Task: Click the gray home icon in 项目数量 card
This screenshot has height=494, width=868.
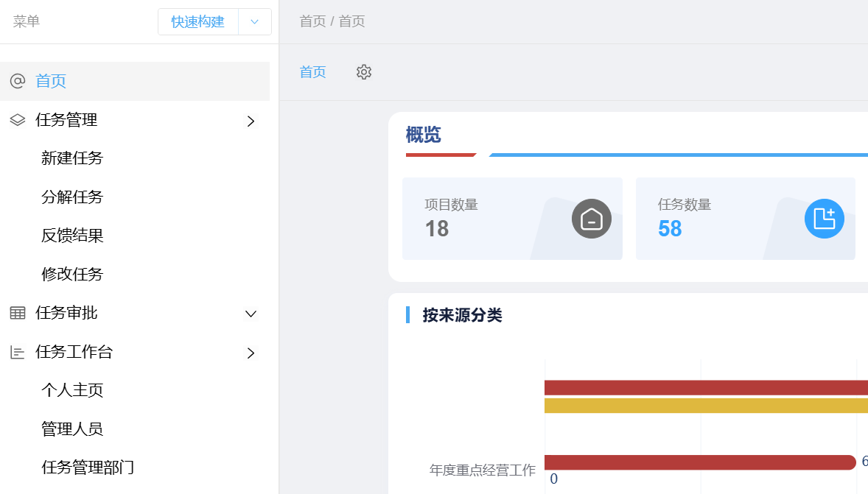Action: (x=591, y=219)
